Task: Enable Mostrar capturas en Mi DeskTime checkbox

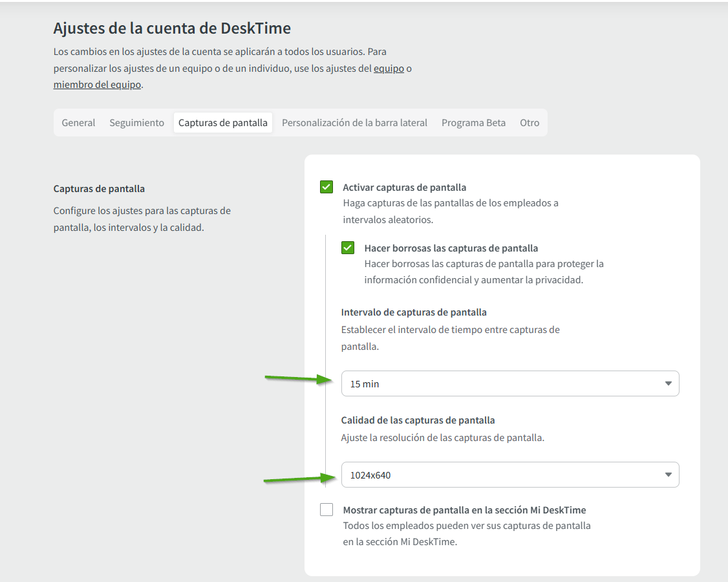Action: point(327,510)
